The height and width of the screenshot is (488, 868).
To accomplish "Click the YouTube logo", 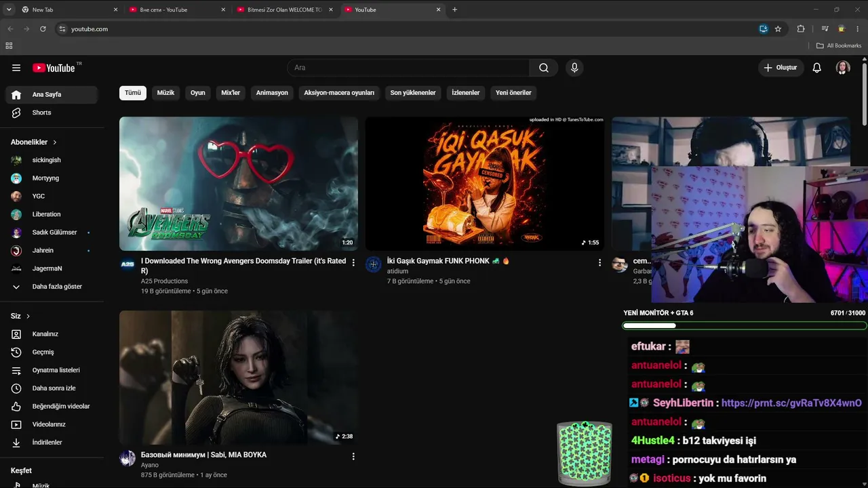I will pos(54,68).
